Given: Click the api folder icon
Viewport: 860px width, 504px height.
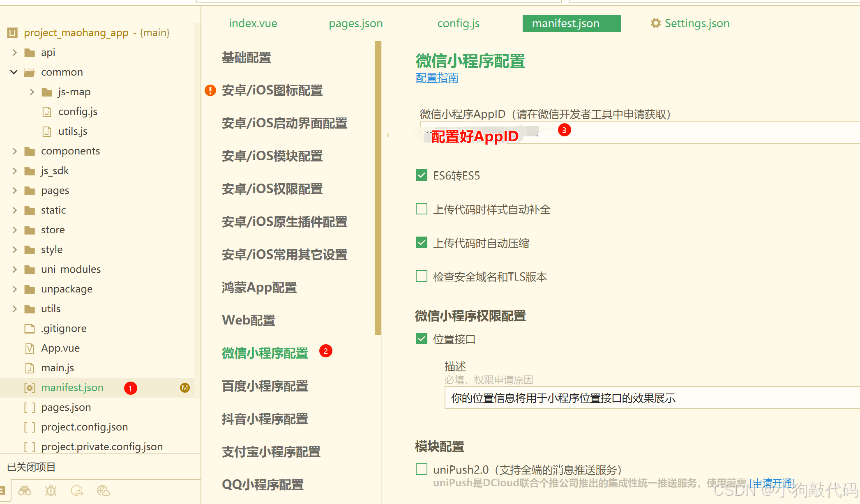Looking at the screenshot, I should [x=30, y=53].
